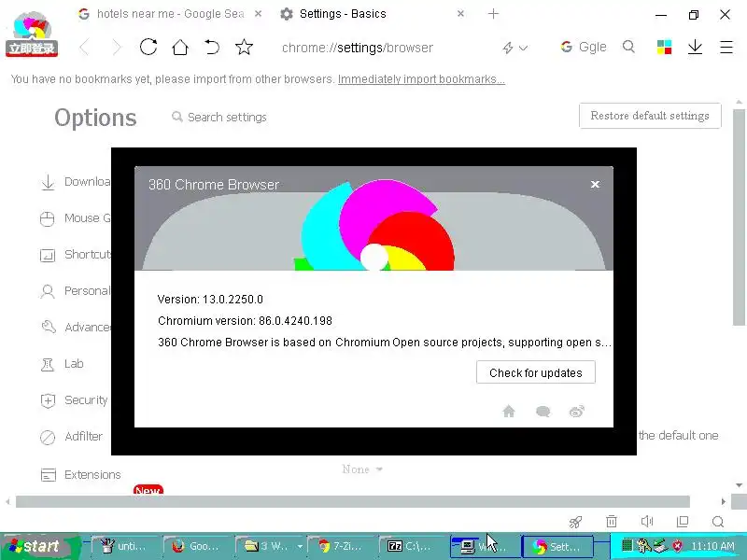The image size is (747, 560).
Task: Open the Windows start button
Action: click(38, 546)
